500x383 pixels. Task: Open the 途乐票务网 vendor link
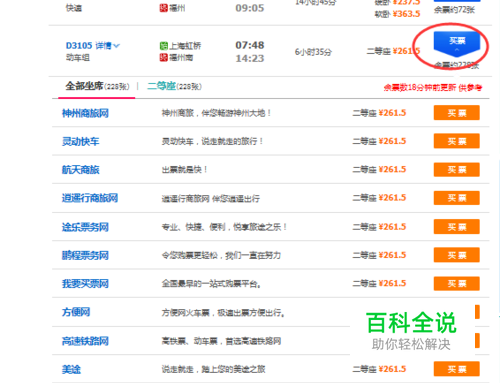pos(85,227)
